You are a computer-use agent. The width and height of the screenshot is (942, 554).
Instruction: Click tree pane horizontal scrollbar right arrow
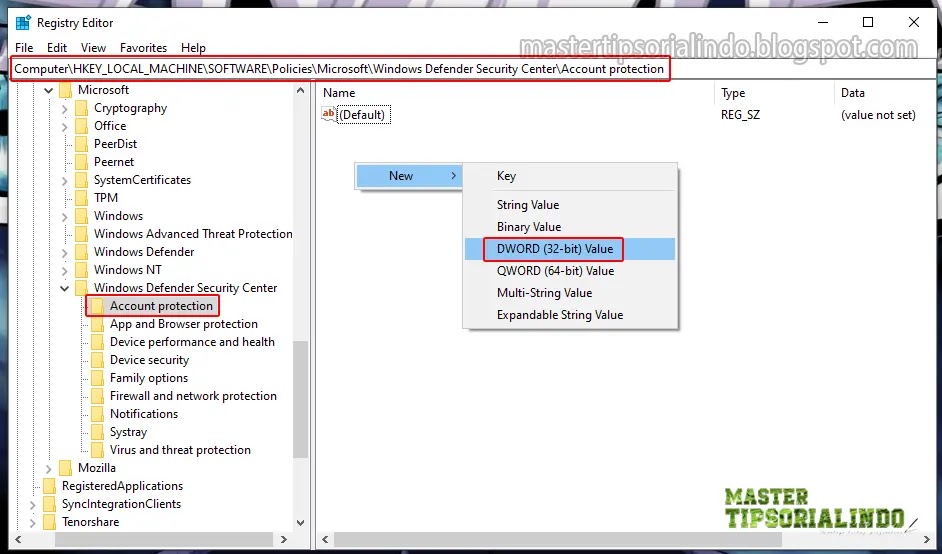point(284,540)
